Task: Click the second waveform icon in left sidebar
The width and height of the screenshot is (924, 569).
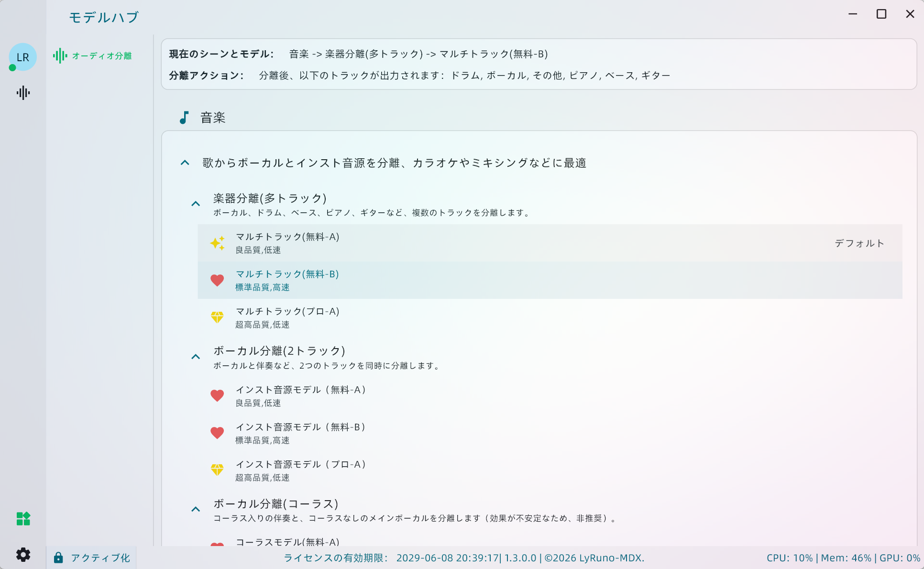Action: [22, 93]
